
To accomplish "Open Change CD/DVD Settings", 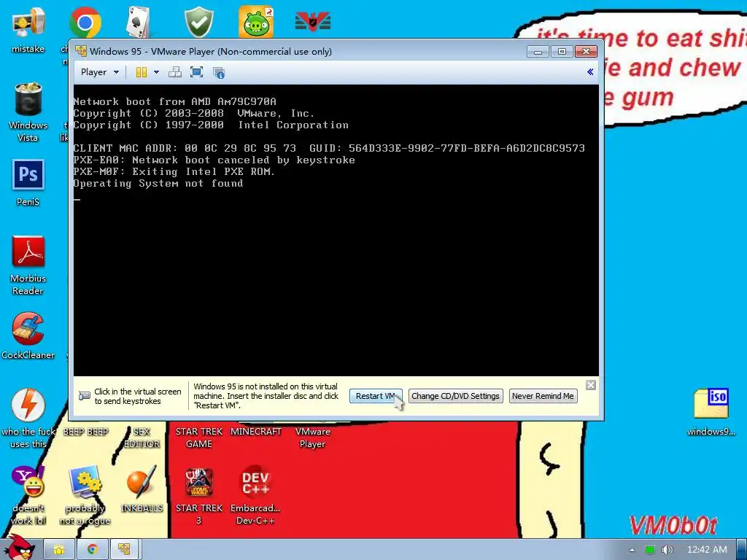I will [x=455, y=396].
